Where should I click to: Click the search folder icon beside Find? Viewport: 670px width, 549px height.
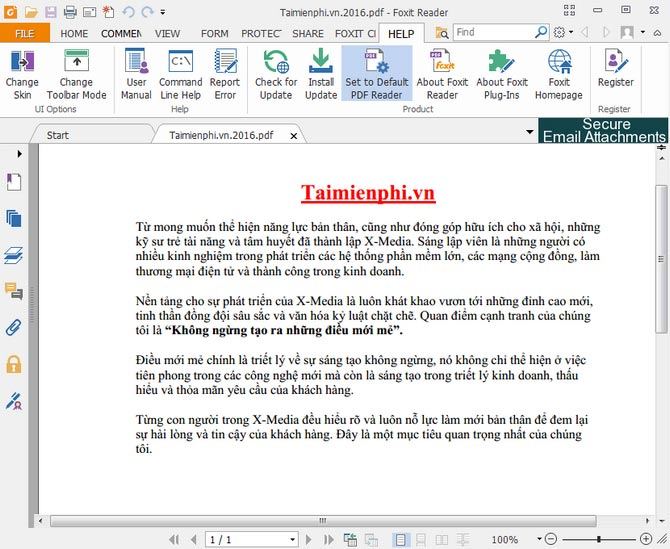tap(442, 32)
